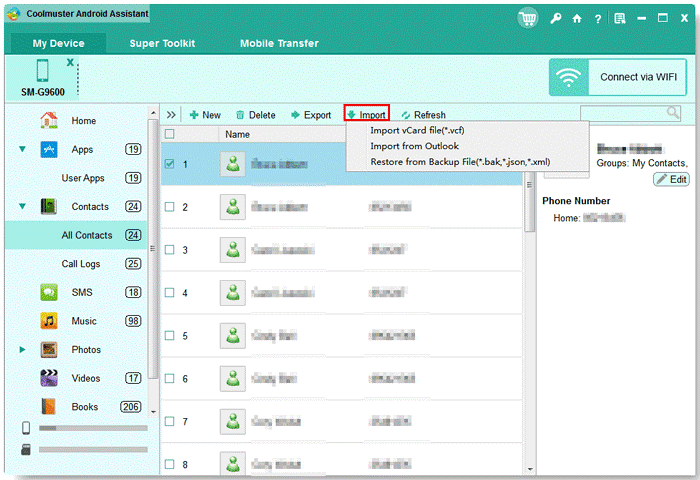Open the Videos sidebar icon
This screenshot has width=700, height=480.
48,378
